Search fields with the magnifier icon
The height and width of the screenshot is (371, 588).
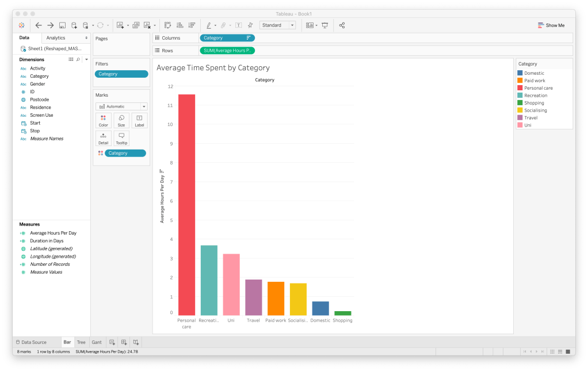point(78,59)
